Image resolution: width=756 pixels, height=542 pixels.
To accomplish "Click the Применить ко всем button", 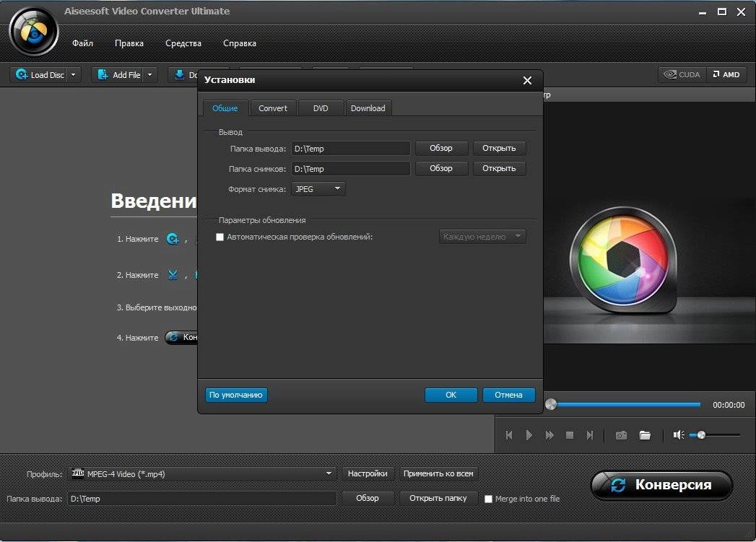I will click(x=438, y=474).
